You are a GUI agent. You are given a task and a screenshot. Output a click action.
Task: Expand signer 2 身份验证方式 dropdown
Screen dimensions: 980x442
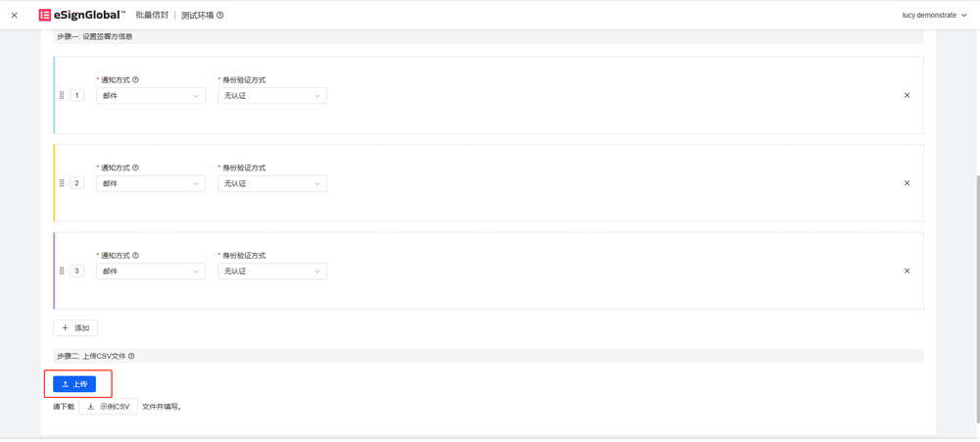[271, 183]
